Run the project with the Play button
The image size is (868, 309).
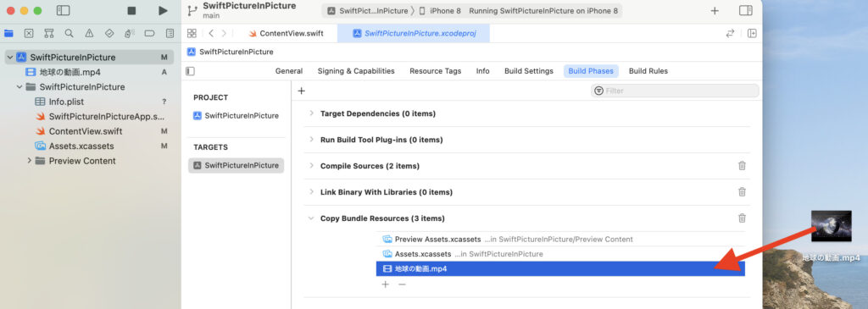click(x=162, y=10)
